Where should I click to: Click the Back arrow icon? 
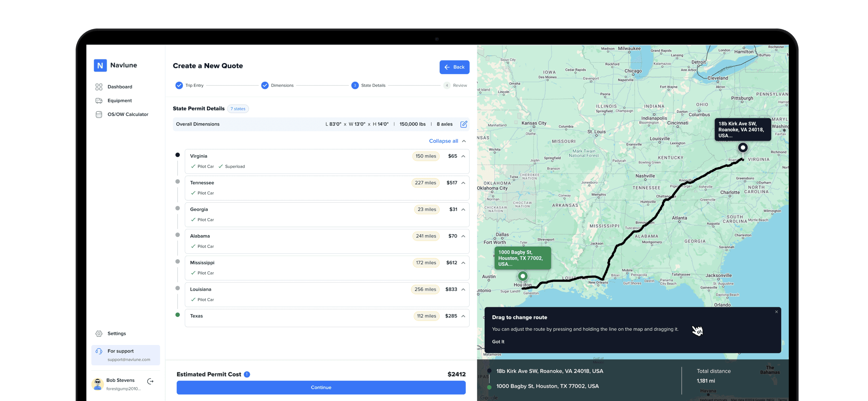coord(447,67)
